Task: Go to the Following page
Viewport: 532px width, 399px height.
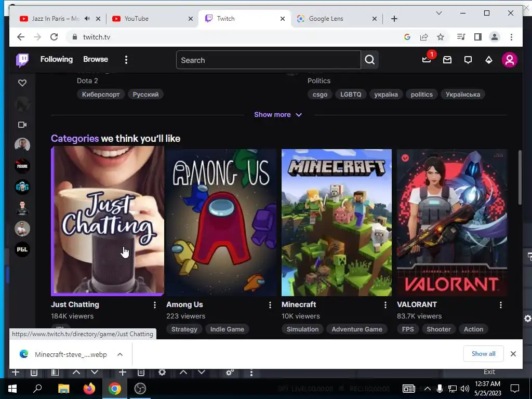Action: click(56, 59)
